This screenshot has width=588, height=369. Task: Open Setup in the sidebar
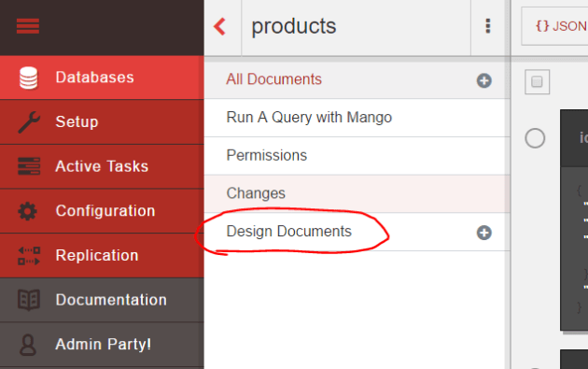click(x=102, y=122)
